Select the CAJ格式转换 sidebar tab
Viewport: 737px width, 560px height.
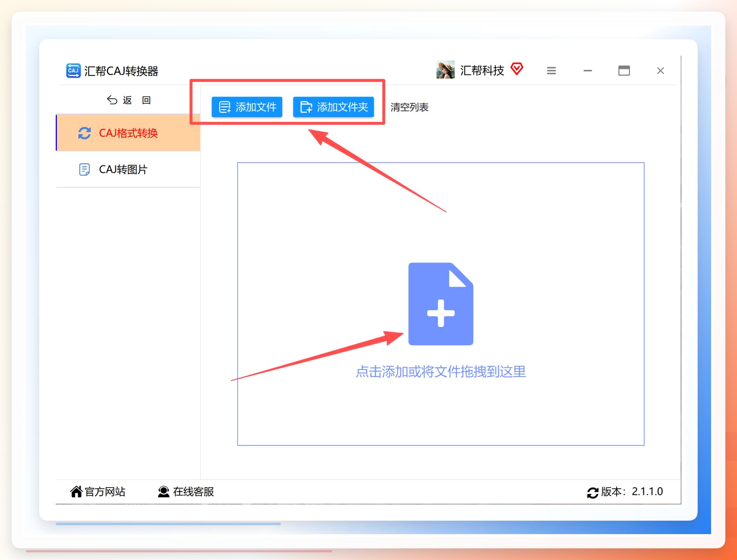tap(128, 133)
